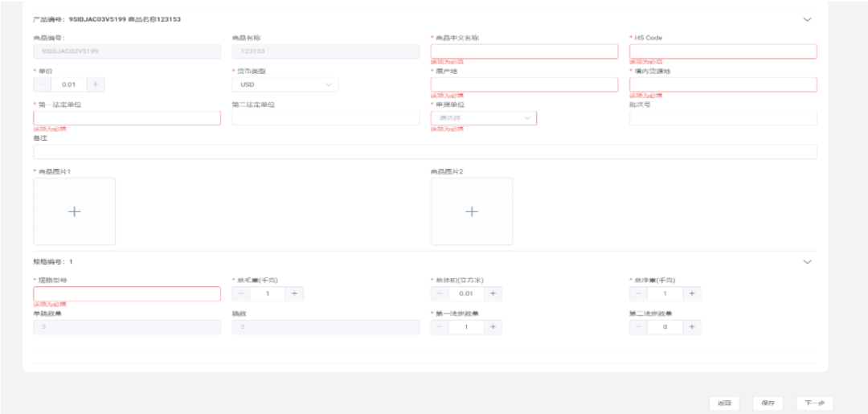
Task: Click the 返回 button
Action: pos(723,403)
